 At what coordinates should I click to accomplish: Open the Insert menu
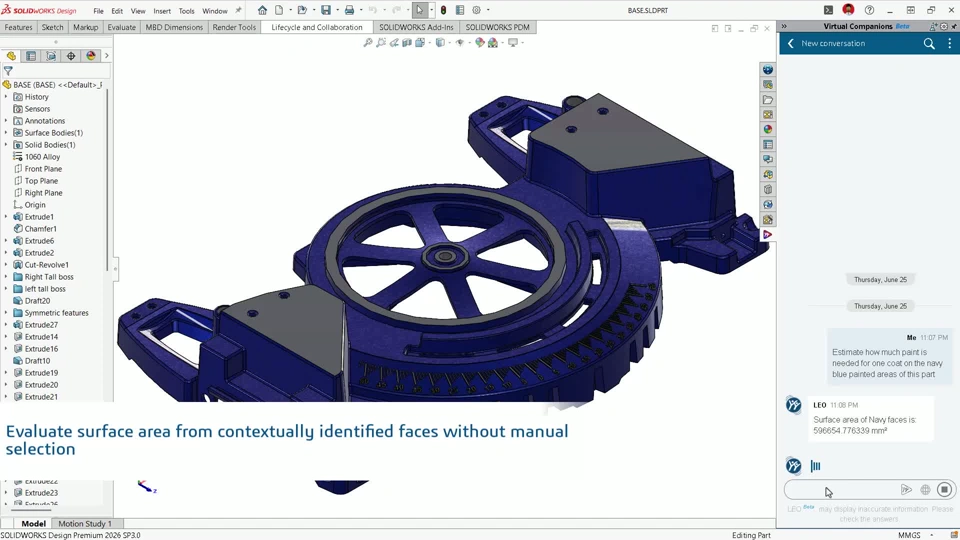[x=162, y=11]
